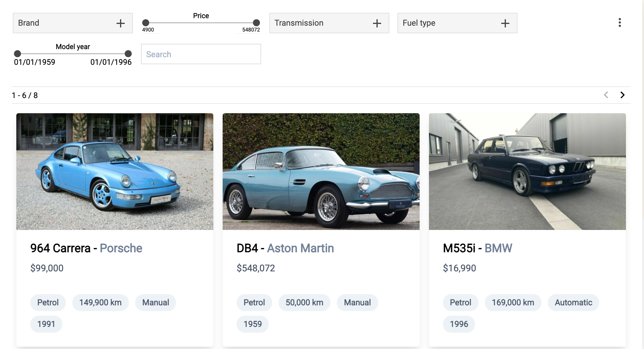Click Petrol tag on DB4 card

click(254, 303)
